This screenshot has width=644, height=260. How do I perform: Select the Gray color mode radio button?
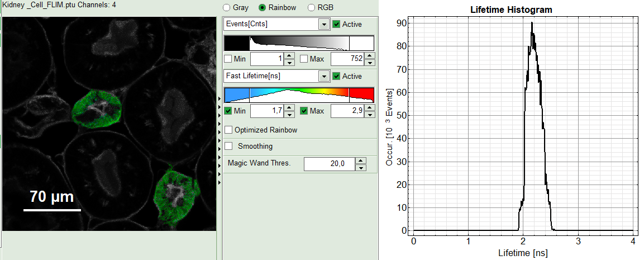226,8
